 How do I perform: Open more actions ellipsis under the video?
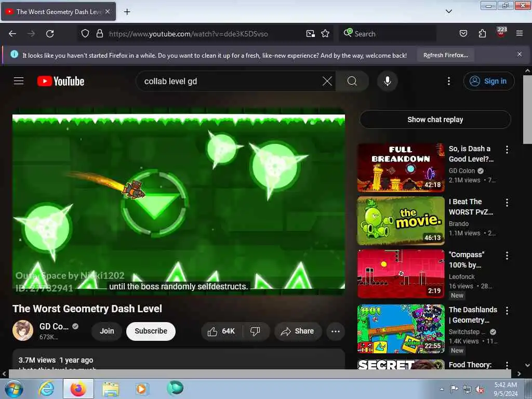[336, 331]
